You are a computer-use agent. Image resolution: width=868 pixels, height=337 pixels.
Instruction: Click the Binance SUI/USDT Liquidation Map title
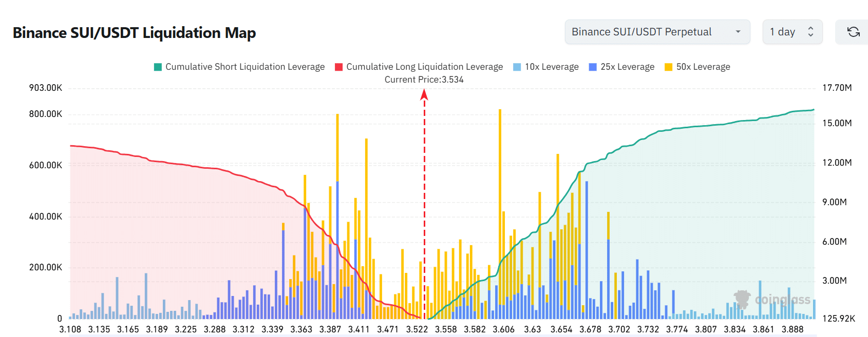tap(134, 33)
